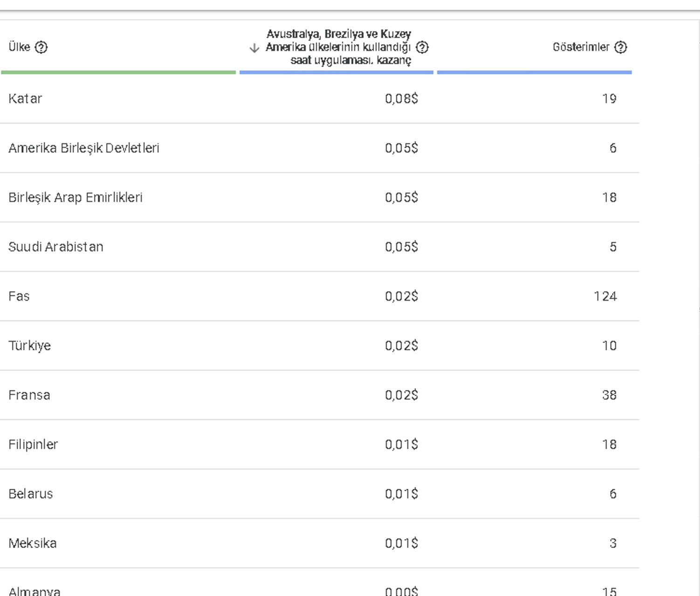The width and height of the screenshot is (700, 596).
Task: Select the Türkiye country row
Action: tap(319, 346)
